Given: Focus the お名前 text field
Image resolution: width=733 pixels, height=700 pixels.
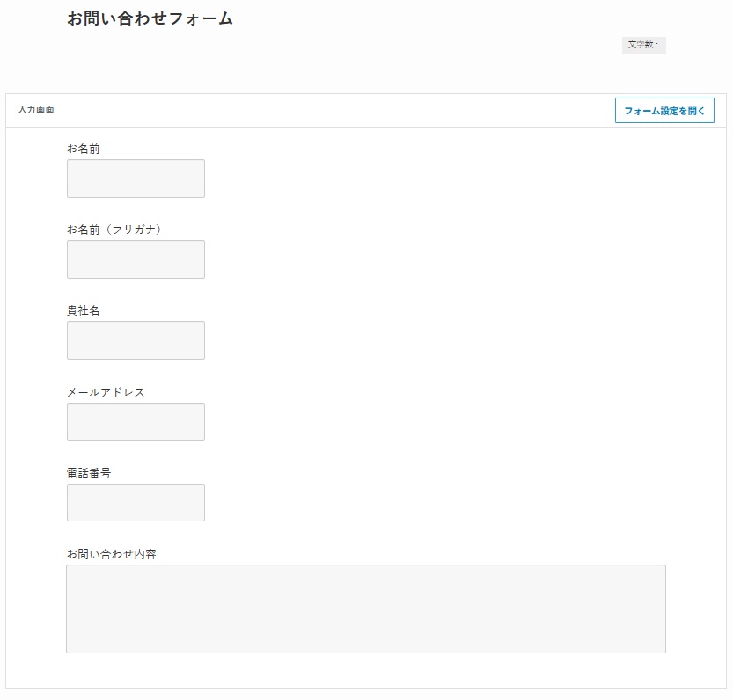Looking at the screenshot, I should click(136, 179).
